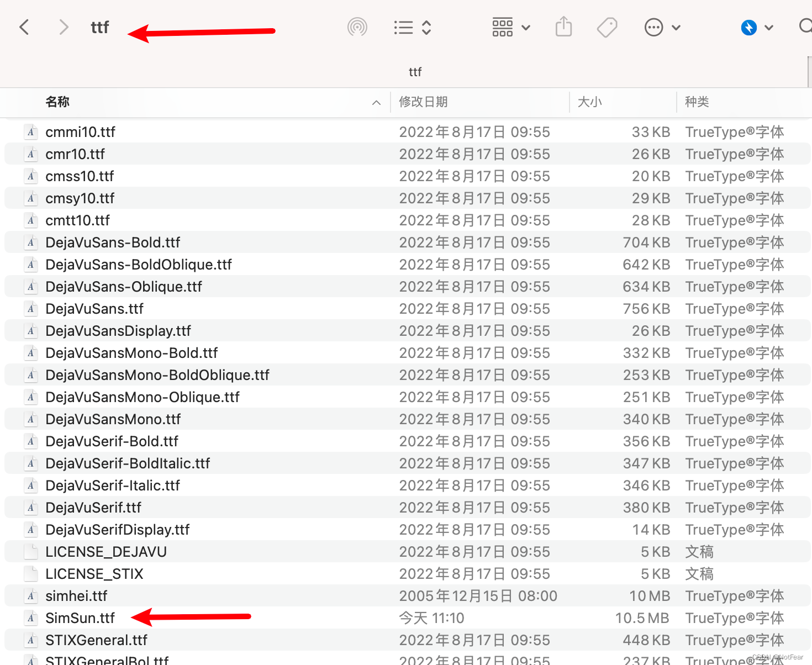
Task: Select the simhei.ttf font file
Action: click(x=408, y=596)
